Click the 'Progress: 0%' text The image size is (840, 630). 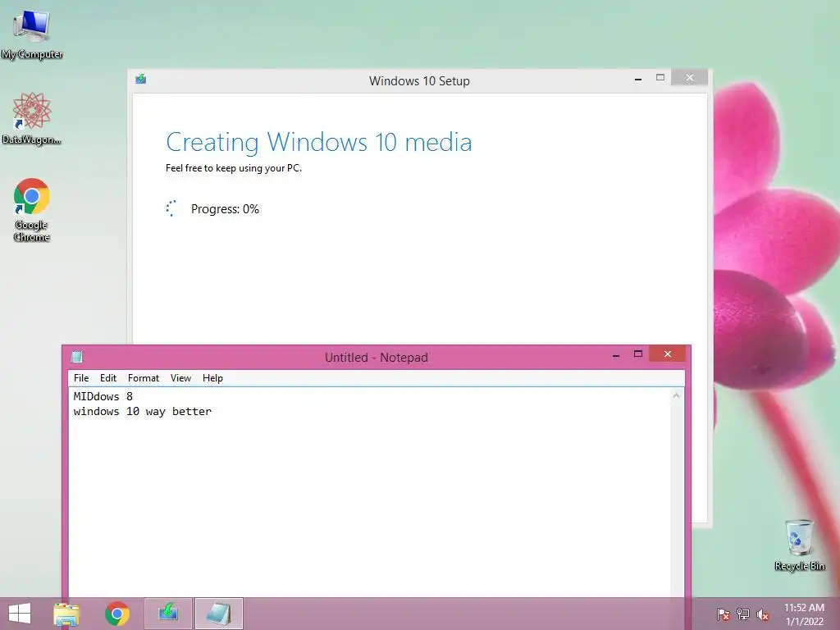(x=225, y=209)
